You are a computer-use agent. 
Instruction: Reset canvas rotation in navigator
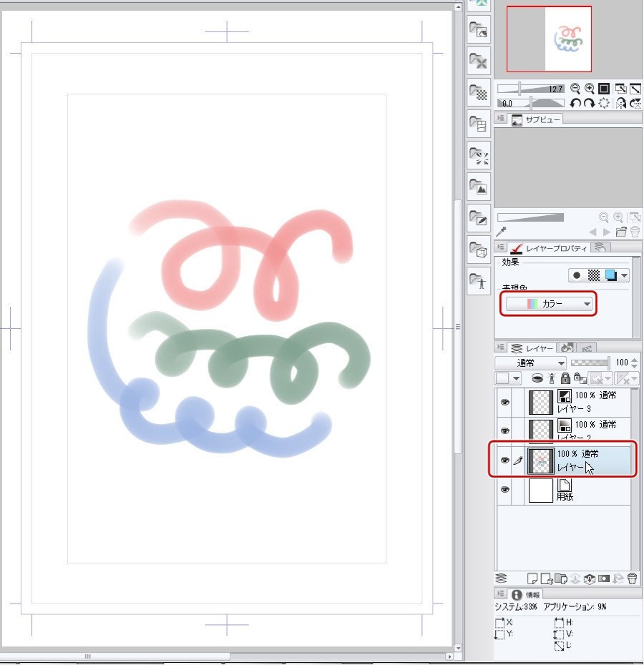604,103
